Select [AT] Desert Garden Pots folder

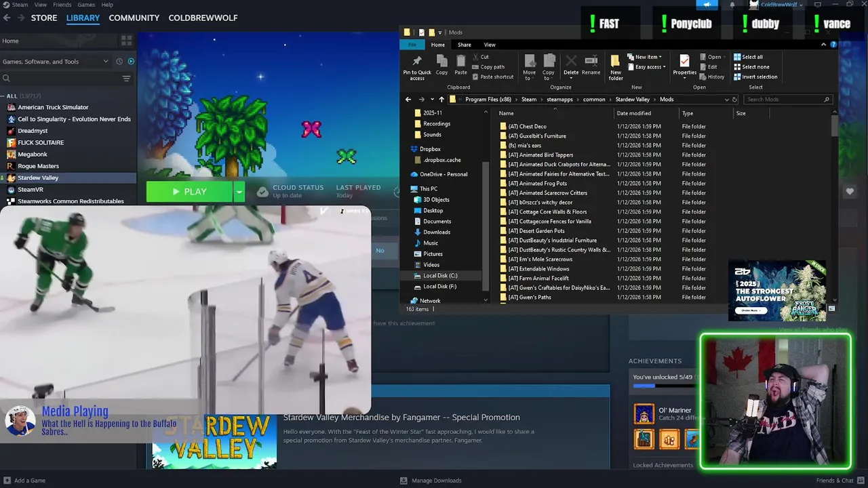click(536, 230)
